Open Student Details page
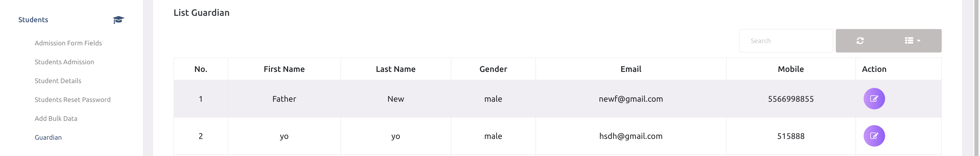 coord(58,81)
